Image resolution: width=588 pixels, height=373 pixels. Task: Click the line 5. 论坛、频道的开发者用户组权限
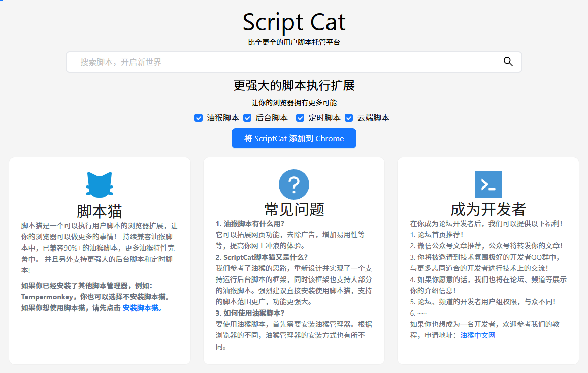(x=483, y=302)
